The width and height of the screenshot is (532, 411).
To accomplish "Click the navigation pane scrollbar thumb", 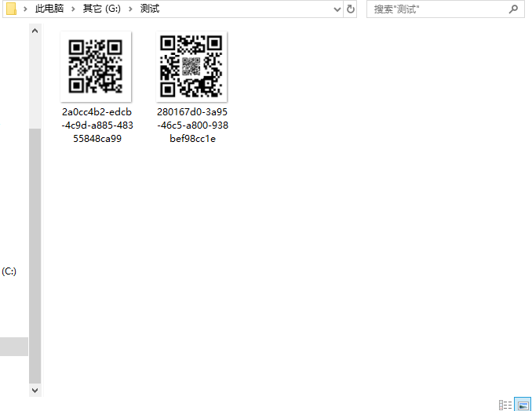I will pyautogui.click(x=35, y=256).
